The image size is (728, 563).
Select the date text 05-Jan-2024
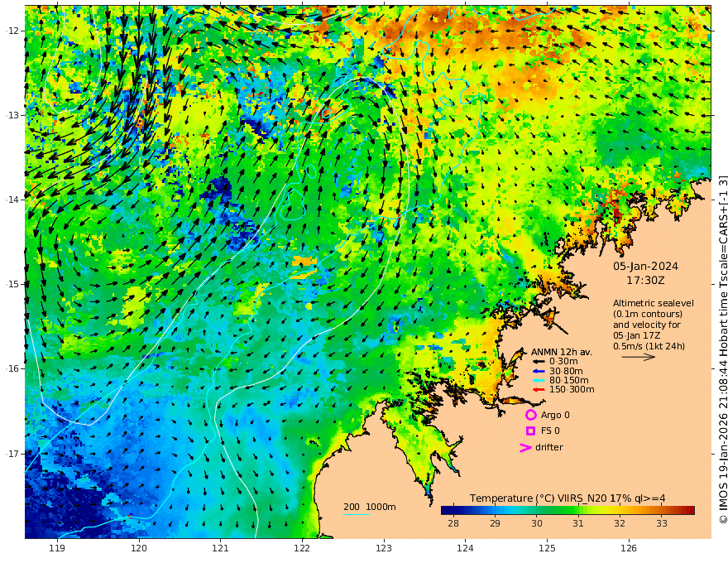(x=645, y=266)
